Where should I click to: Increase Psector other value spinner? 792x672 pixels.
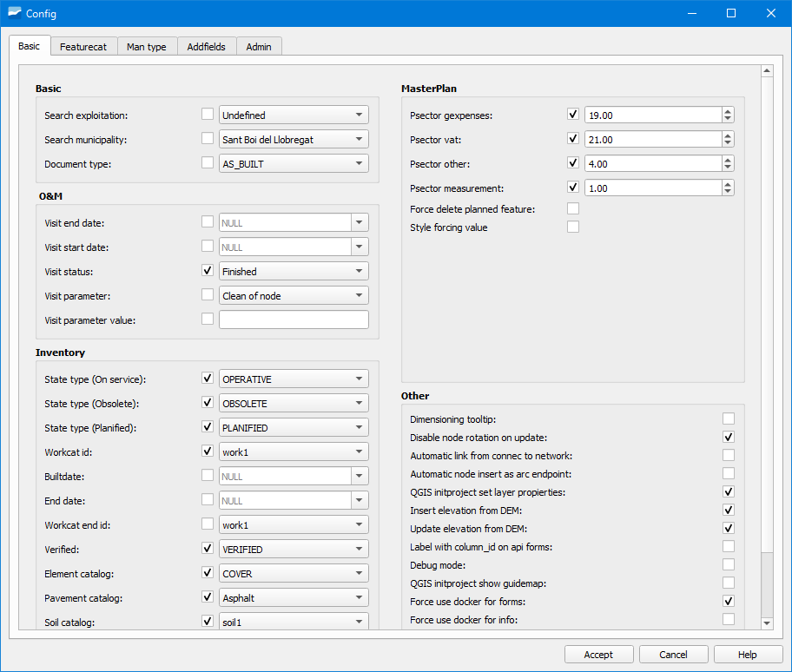(728, 160)
